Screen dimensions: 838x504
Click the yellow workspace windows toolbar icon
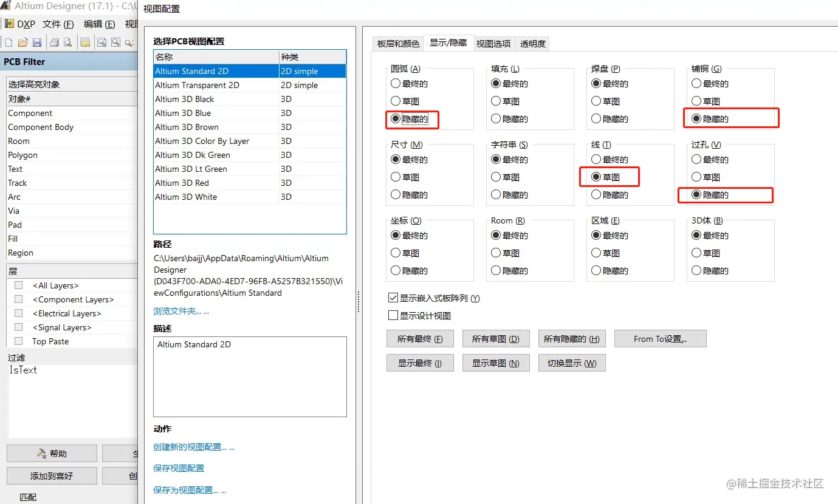pos(86,43)
